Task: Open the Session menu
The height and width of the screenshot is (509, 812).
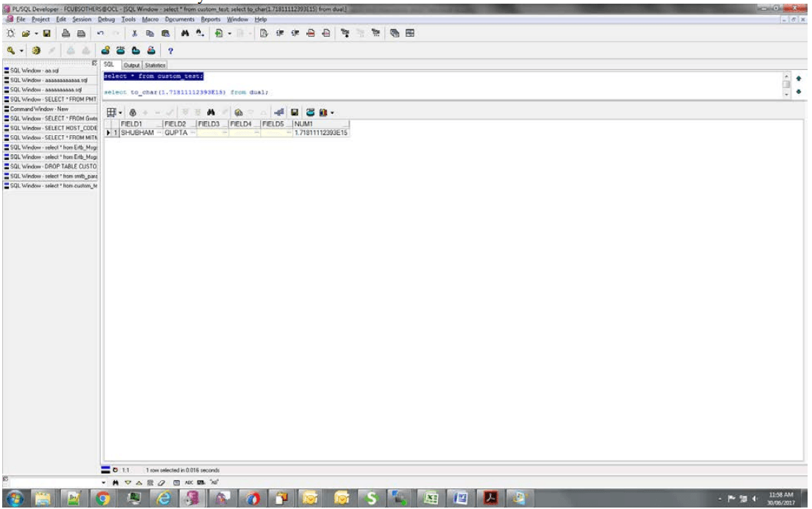Action: 82,20
